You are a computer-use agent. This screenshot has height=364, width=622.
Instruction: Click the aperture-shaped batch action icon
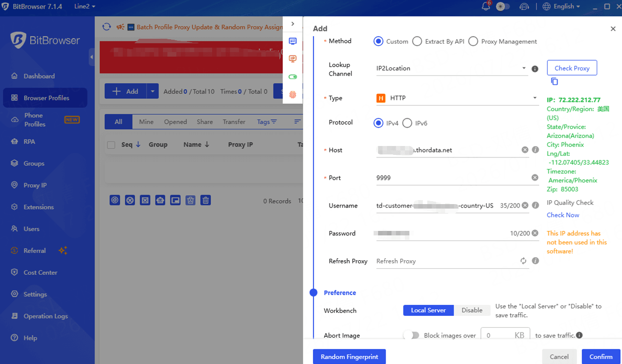pyautogui.click(x=115, y=200)
